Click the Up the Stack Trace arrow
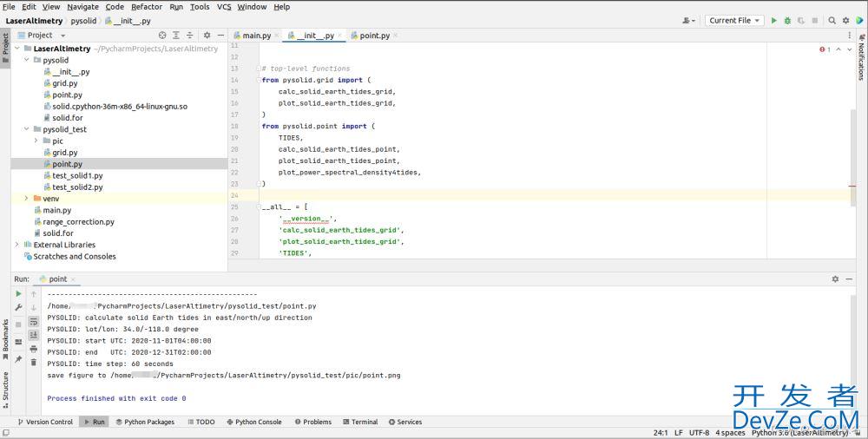This screenshot has width=868, height=439. pyautogui.click(x=34, y=294)
